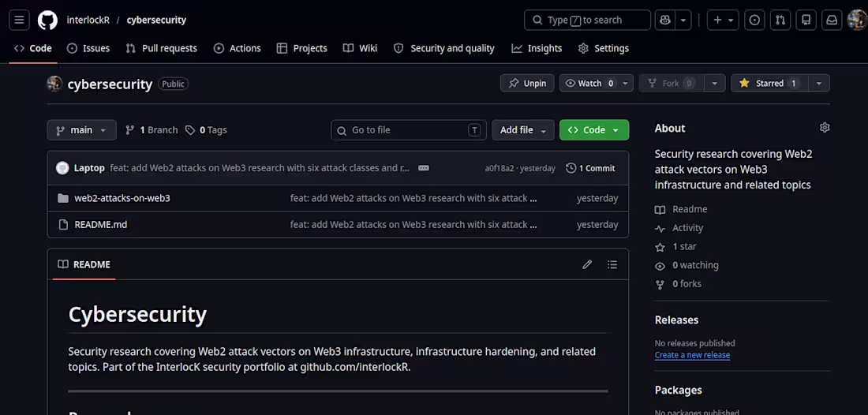The width and height of the screenshot is (868, 415).
Task: Open the main branch selector
Action: point(82,130)
